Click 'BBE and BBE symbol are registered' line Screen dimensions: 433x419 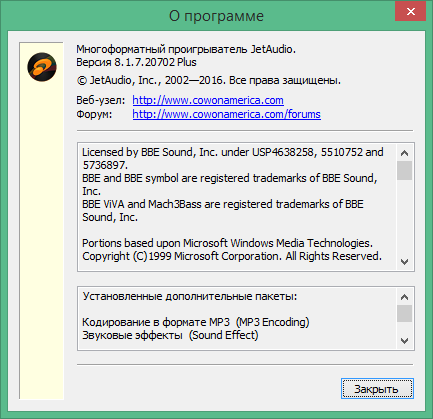[x=230, y=178]
